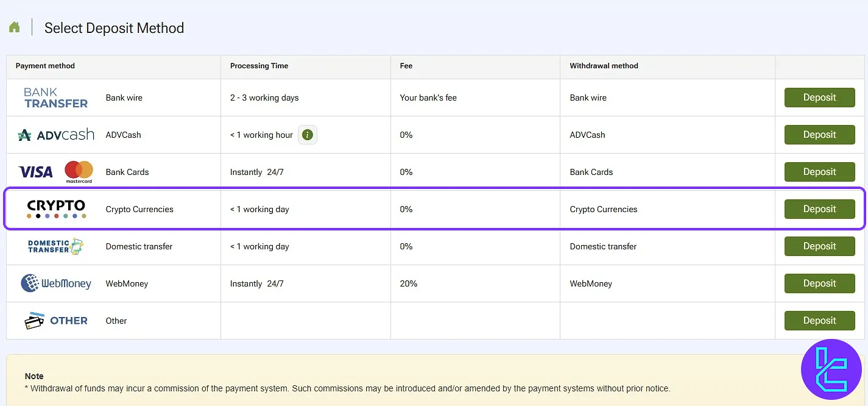Click the 'Note' heading

pyautogui.click(x=34, y=376)
